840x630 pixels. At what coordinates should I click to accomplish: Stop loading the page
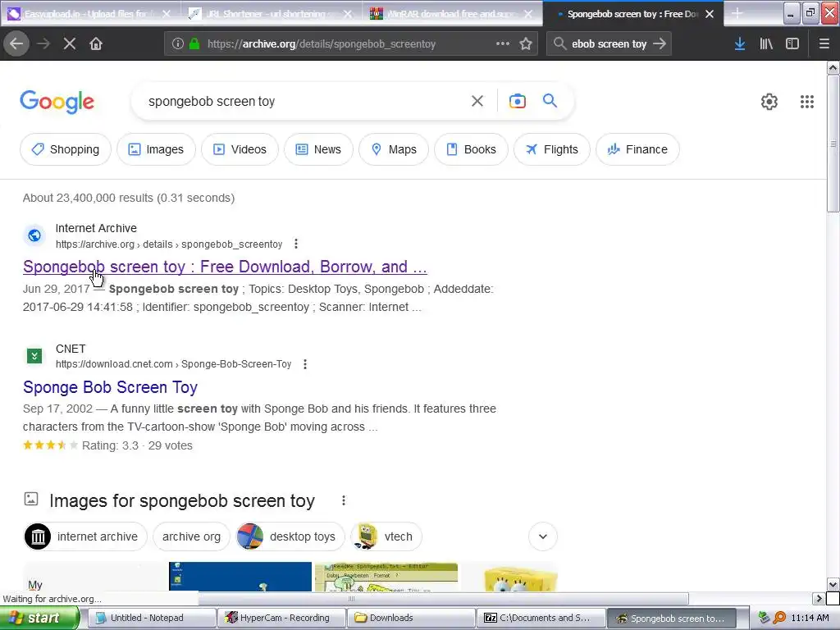pos(69,44)
